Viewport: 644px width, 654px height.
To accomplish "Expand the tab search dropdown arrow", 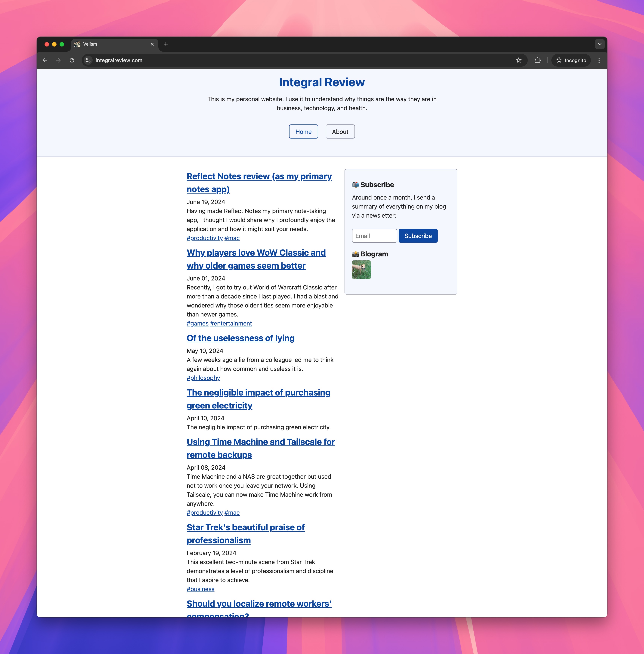I will (x=599, y=44).
